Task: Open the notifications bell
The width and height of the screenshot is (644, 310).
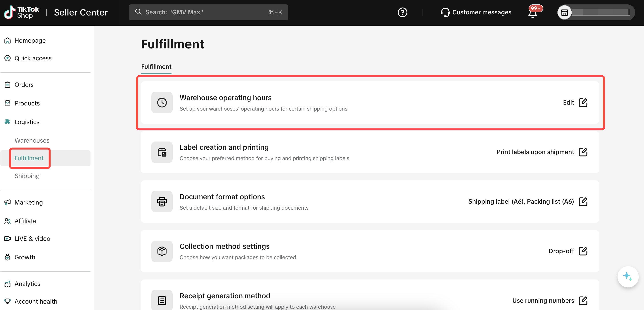Action: (x=533, y=13)
